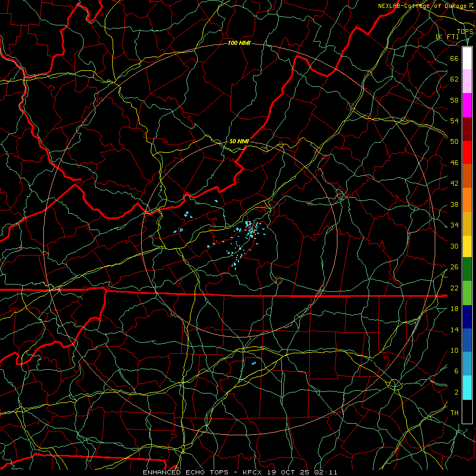476x476 pixels.
Task: Click the 22 scale value
Action: [x=454, y=288]
